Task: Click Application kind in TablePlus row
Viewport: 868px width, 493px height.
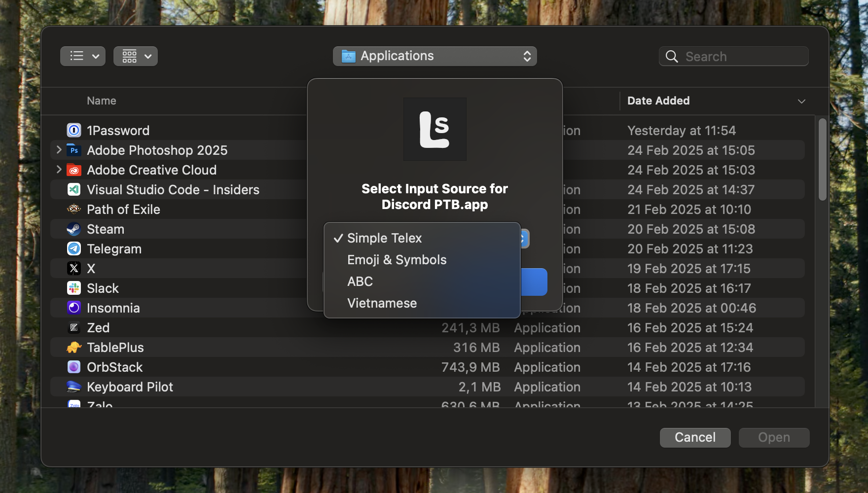Action: point(547,348)
